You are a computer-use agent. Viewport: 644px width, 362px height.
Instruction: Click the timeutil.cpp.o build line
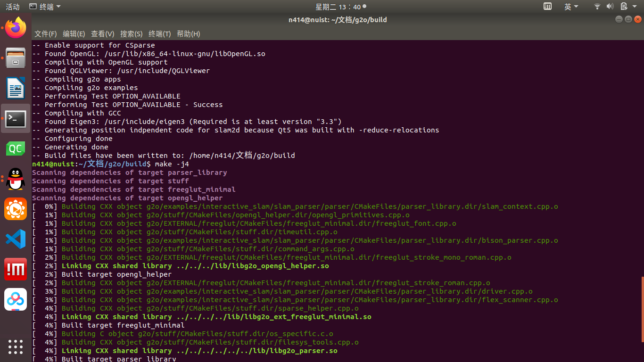pyautogui.click(x=185, y=232)
